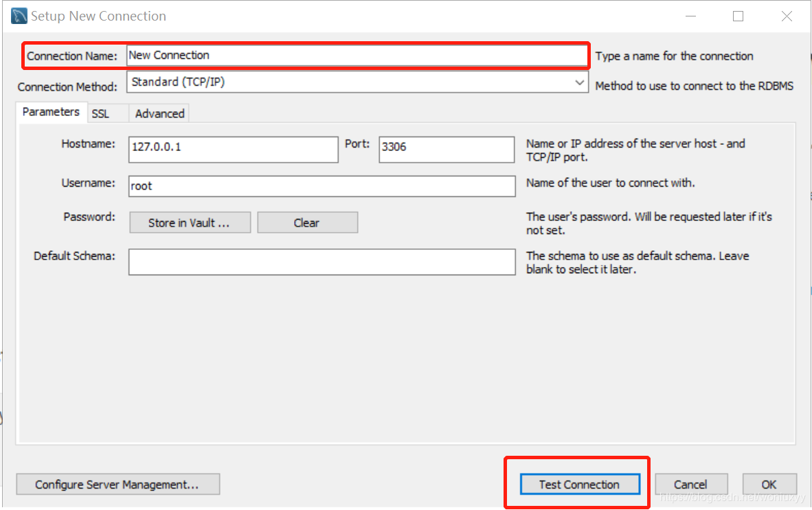Clear the stored password
812x510 pixels.
click(307, 223)
